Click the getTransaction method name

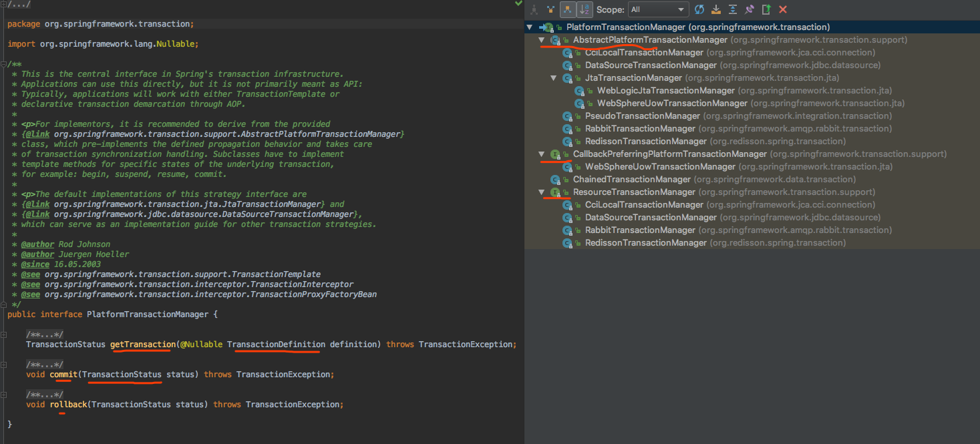click(x=142, y=345)
